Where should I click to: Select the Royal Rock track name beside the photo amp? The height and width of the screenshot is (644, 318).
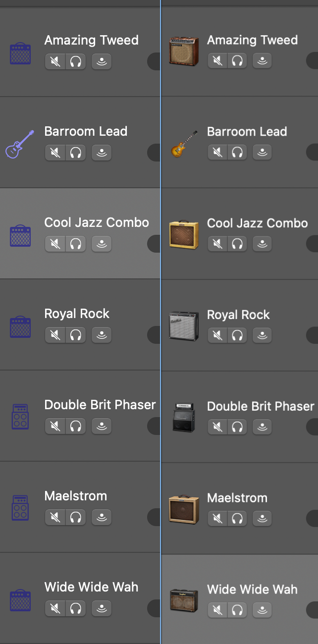[x=238, y=315]
